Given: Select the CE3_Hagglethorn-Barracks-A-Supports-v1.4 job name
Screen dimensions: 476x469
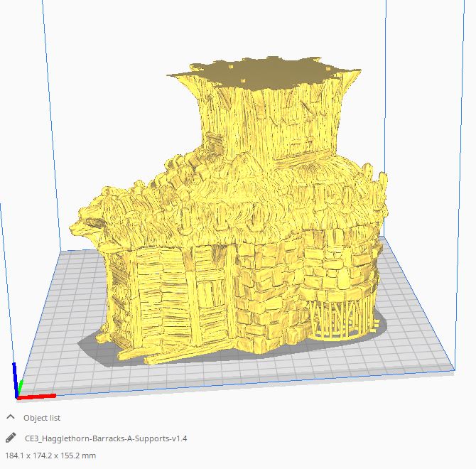Looking at the screenshot, I should pos(106,438).
